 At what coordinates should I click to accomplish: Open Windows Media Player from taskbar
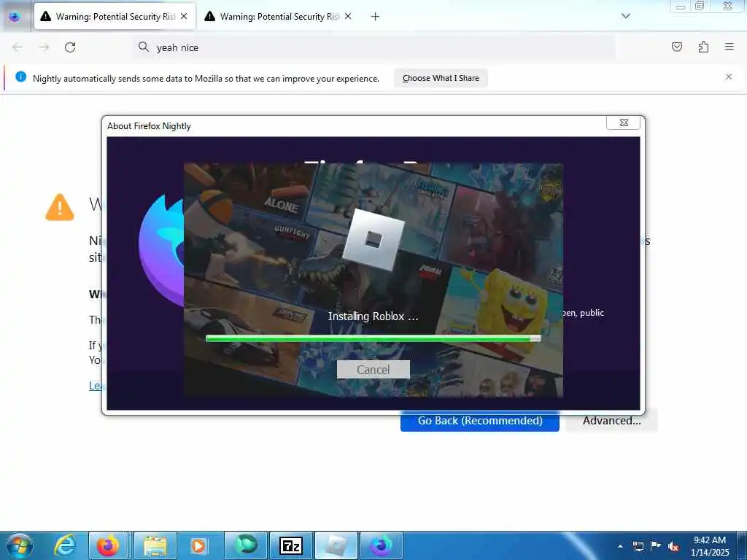(198, 545)
